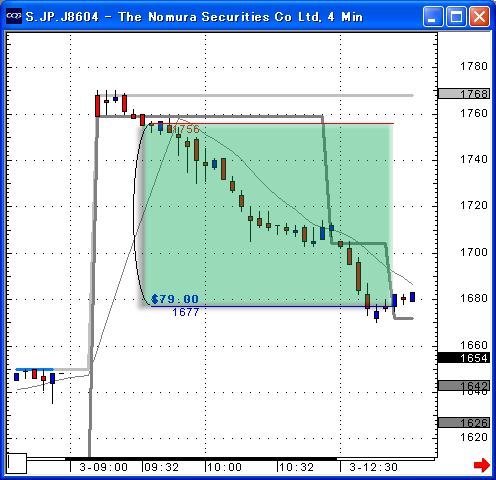Click the black 1654 last price label
The image size is (496, 480).
[464, 358]
